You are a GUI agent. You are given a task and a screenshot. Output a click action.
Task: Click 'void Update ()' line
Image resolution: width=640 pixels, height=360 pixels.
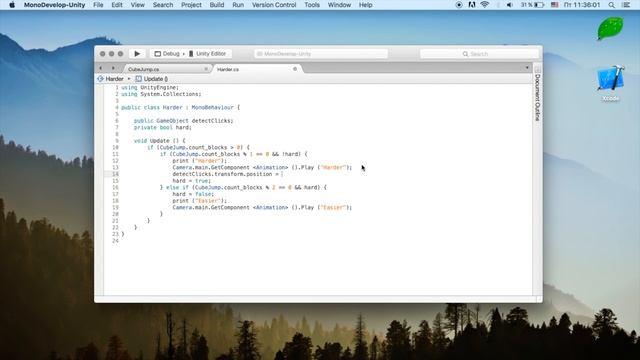click(x=160, y=141)
